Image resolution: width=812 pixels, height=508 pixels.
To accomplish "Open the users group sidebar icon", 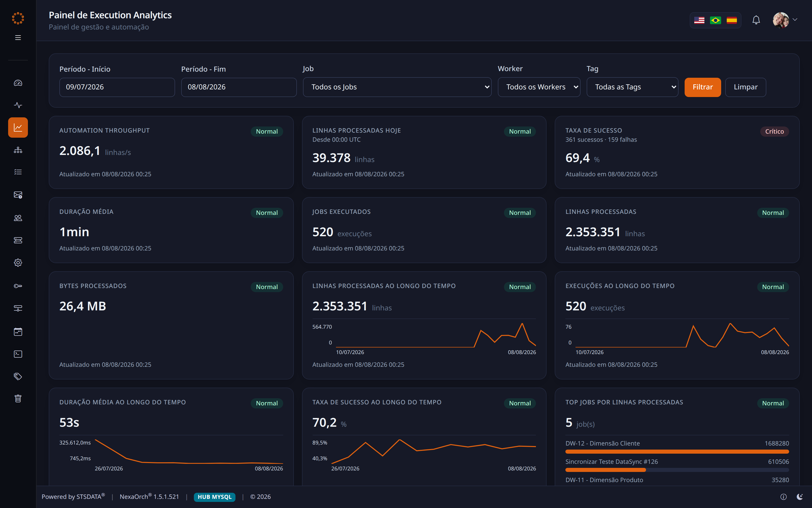I will pos(18,218).
